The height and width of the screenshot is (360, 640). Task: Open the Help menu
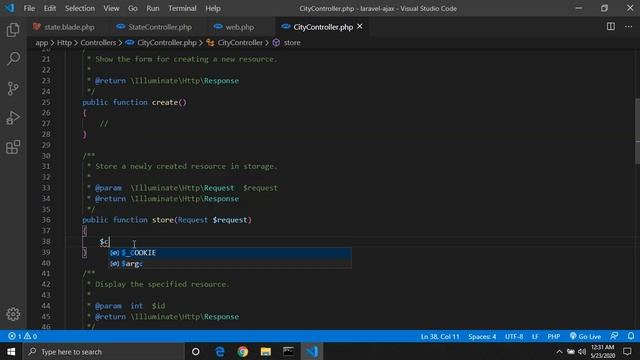[x=213, y=8]
